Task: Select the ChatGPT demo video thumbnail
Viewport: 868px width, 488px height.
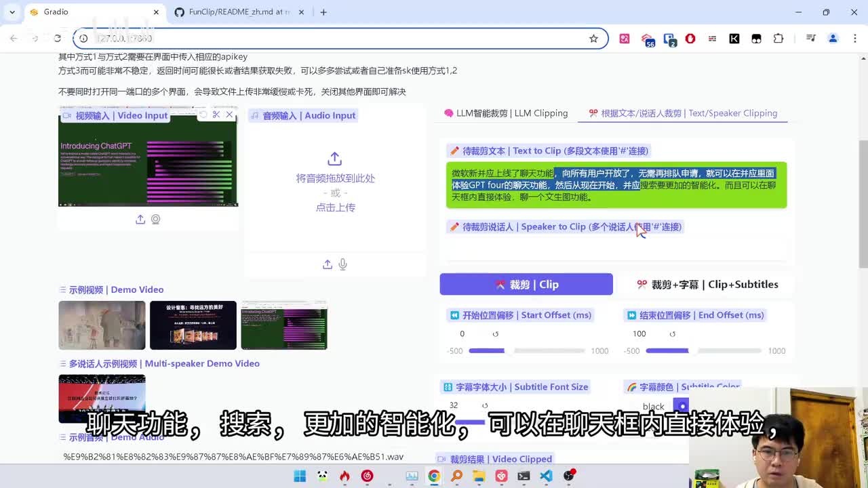Action: (284, 326)
